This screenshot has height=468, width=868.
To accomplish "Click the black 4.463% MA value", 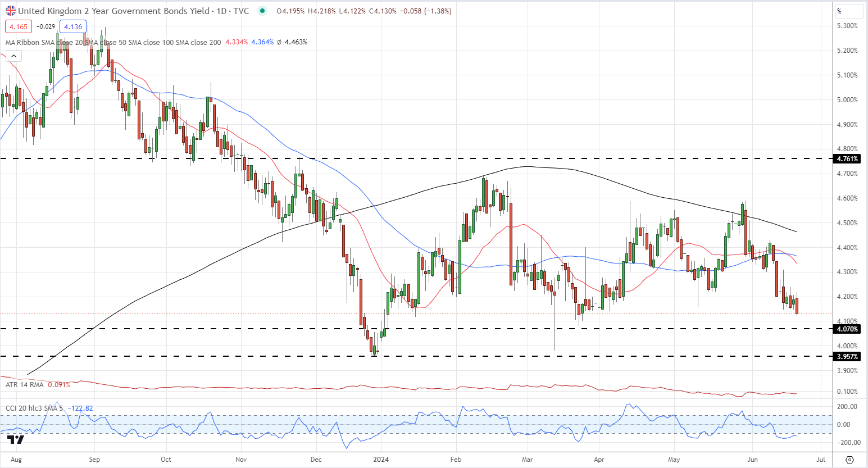I will click(x=296, y=42).
